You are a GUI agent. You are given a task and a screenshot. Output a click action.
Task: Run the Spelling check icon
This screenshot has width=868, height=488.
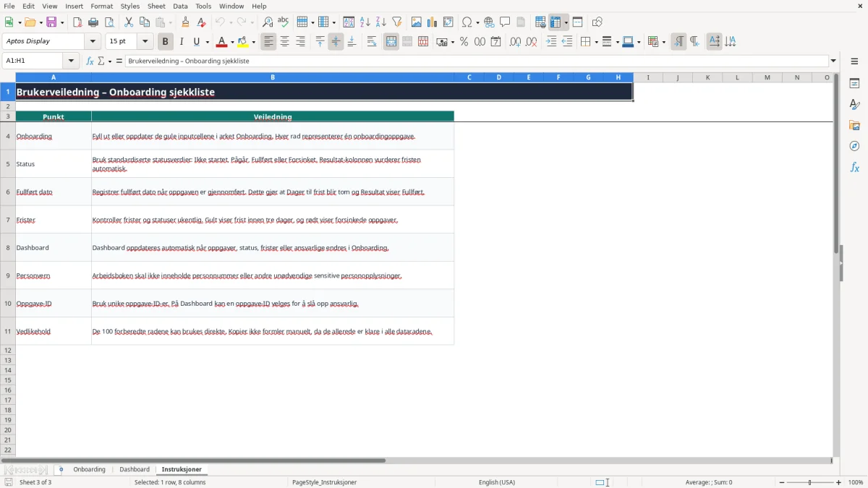coord(284,22)
